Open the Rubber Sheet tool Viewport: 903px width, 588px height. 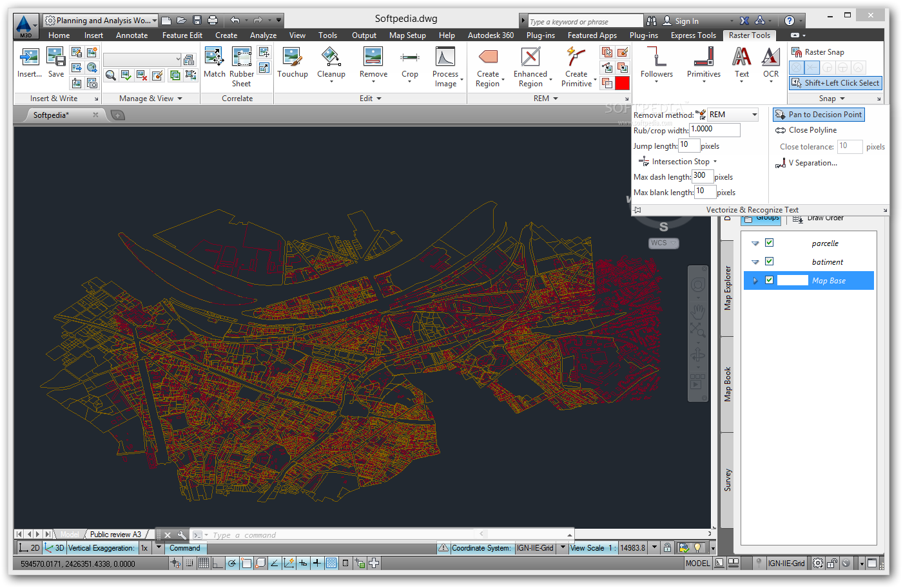pyautogui.click(x=242, y=58)
